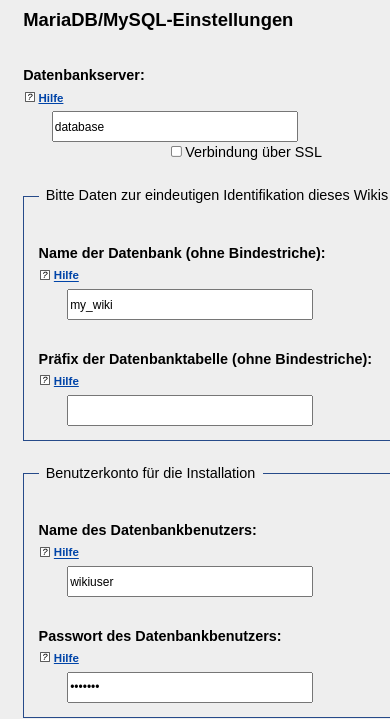Click 'Passwort des Datenbankbenutzers:' label text
Image resolution: width=390 pixels, height=719 pixels.
click(x=160, y=636)
